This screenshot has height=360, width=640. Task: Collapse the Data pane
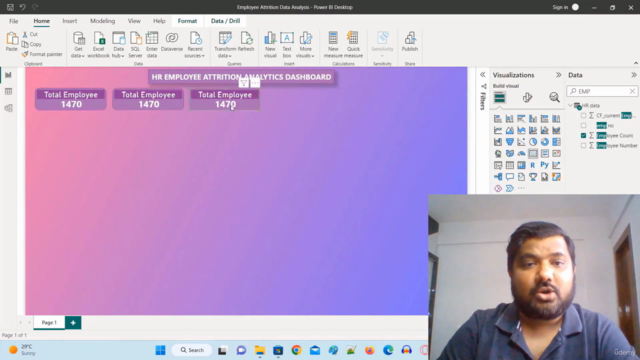pos(633,75)
